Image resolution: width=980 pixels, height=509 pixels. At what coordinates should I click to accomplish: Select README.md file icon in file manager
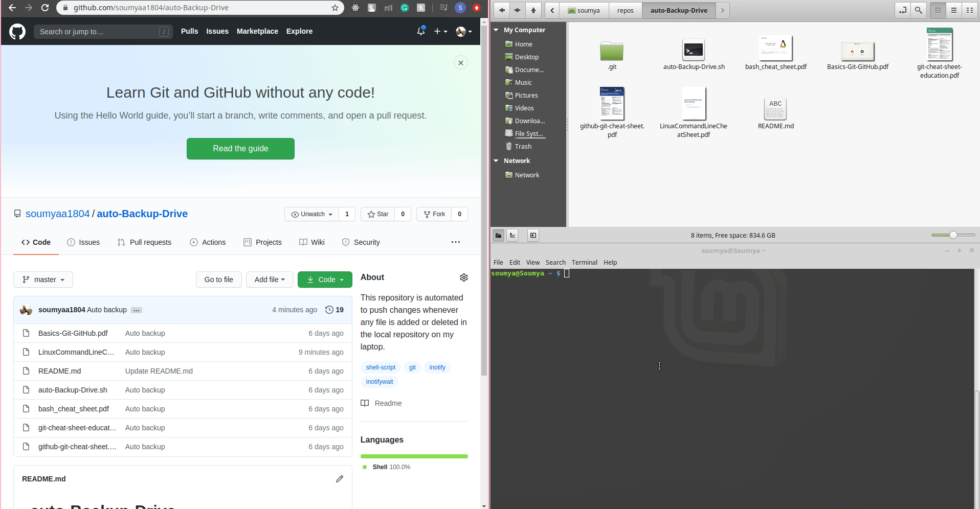coord(775,109)
